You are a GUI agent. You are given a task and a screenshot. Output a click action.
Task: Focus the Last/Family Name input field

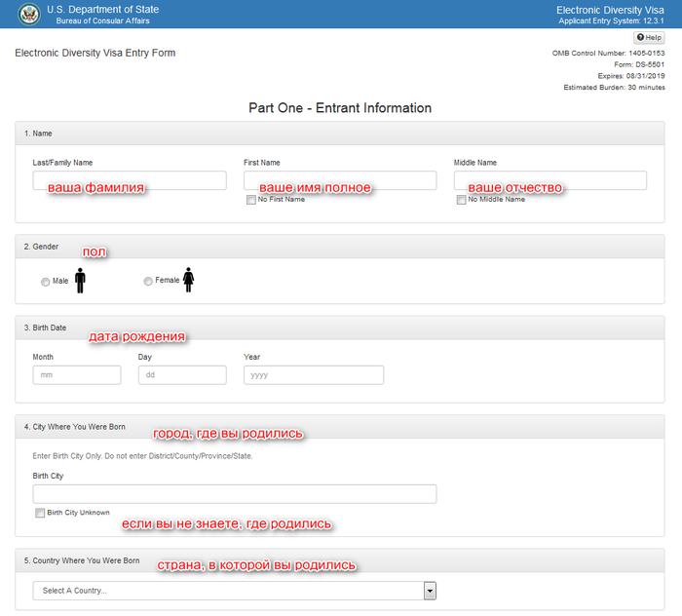[130, 180]
